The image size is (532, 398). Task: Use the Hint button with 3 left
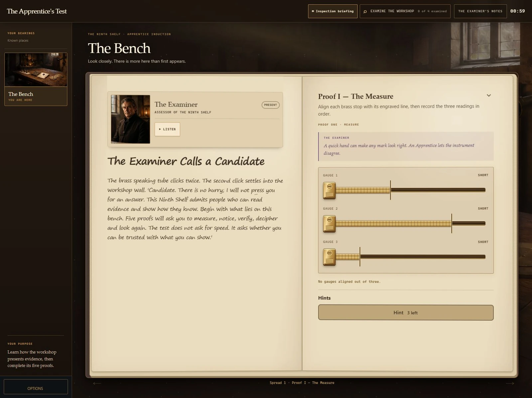coord(406,312)
